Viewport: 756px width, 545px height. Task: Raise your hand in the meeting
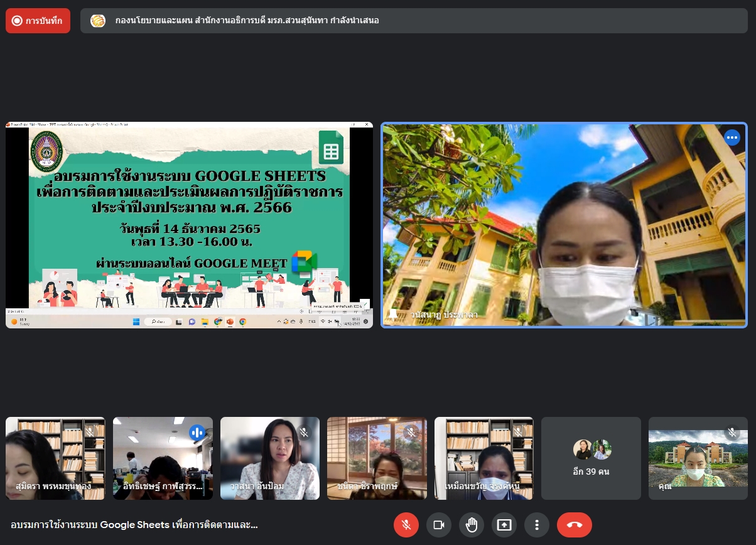[472, 525]
